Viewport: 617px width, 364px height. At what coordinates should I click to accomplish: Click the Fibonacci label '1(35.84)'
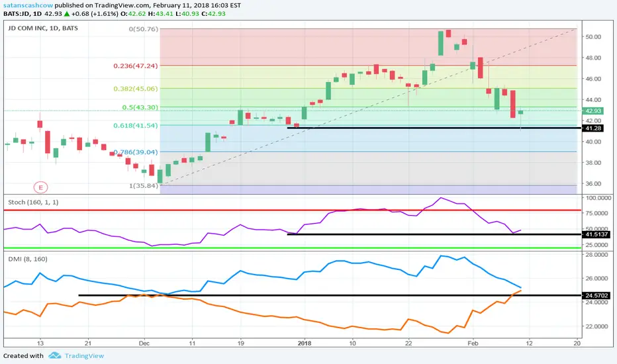tap(143, 185)
